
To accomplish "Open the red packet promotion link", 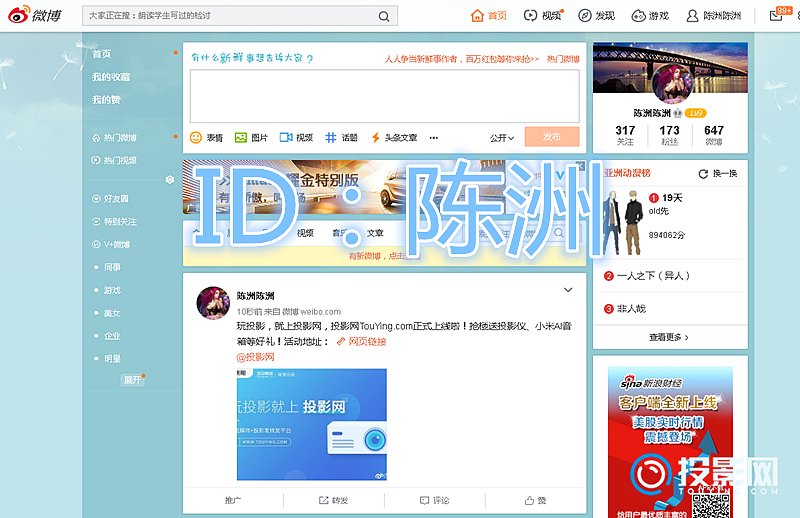I will pyautogui.click(x=462, y=59).
